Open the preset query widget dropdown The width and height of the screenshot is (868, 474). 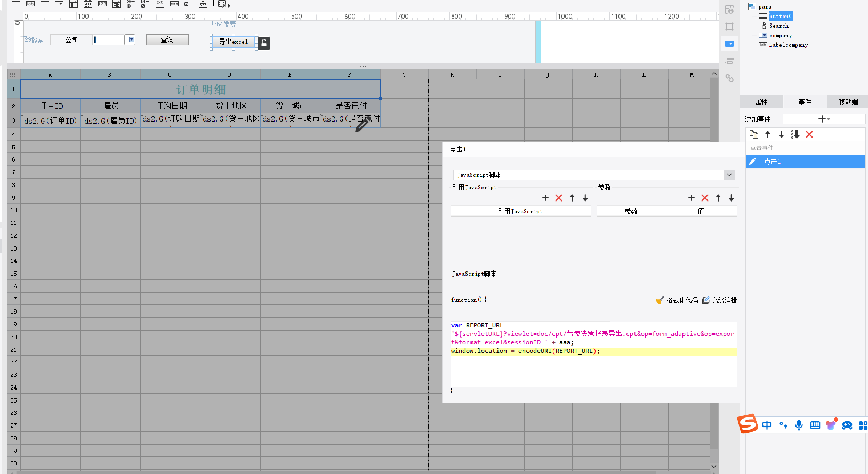click(x=223, y=4)
